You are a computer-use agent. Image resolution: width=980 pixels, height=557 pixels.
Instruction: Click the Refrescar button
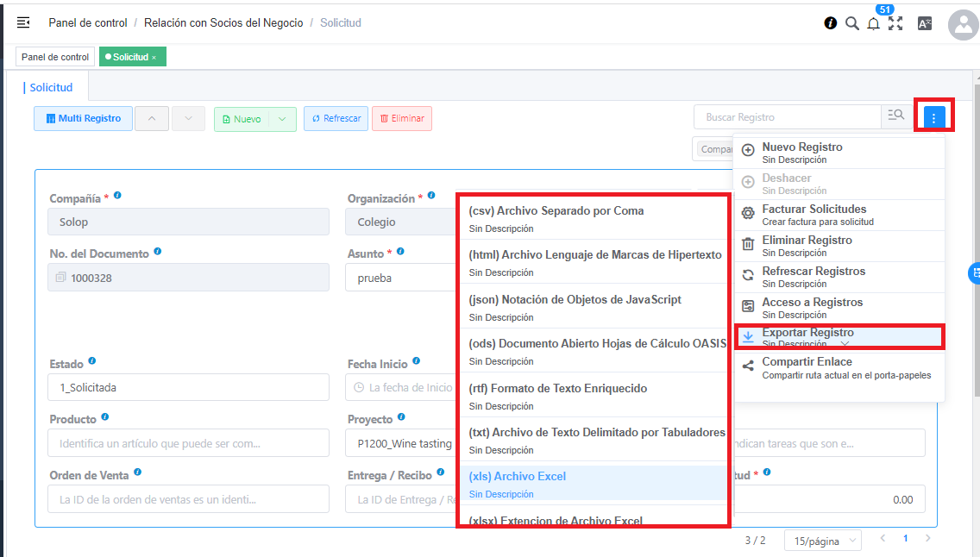pyautogui.click(x=336, y=119)
